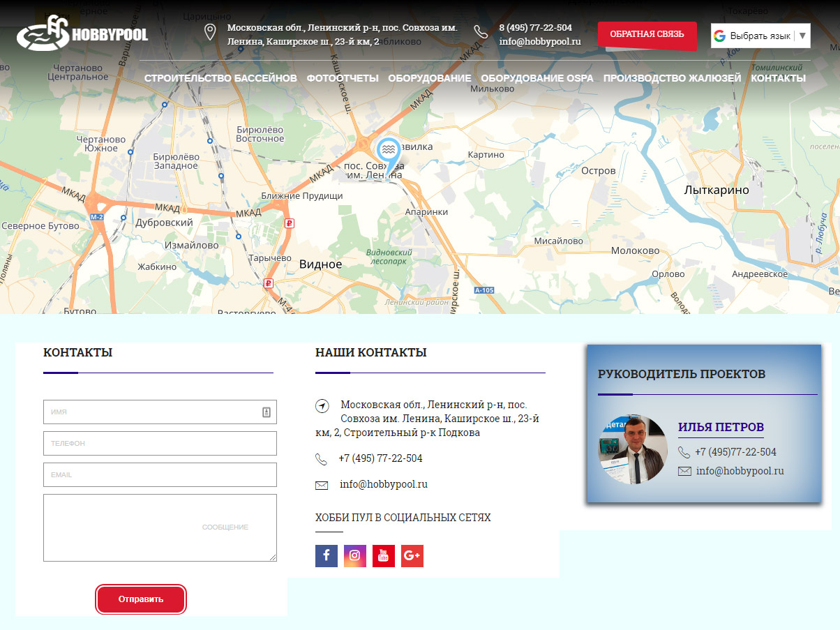Submit the form with Отправить button
Screen dimensions: 840x630
141,599
